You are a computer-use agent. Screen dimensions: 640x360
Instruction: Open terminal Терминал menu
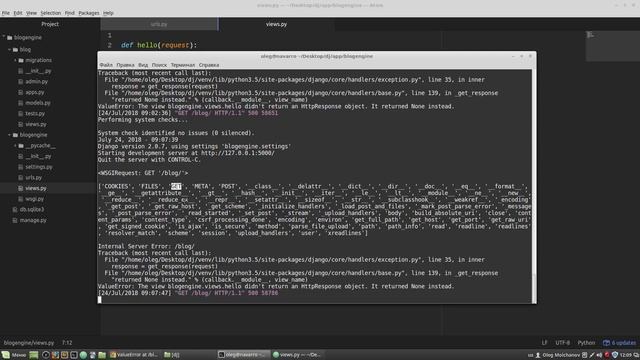(x=182, y=65)
